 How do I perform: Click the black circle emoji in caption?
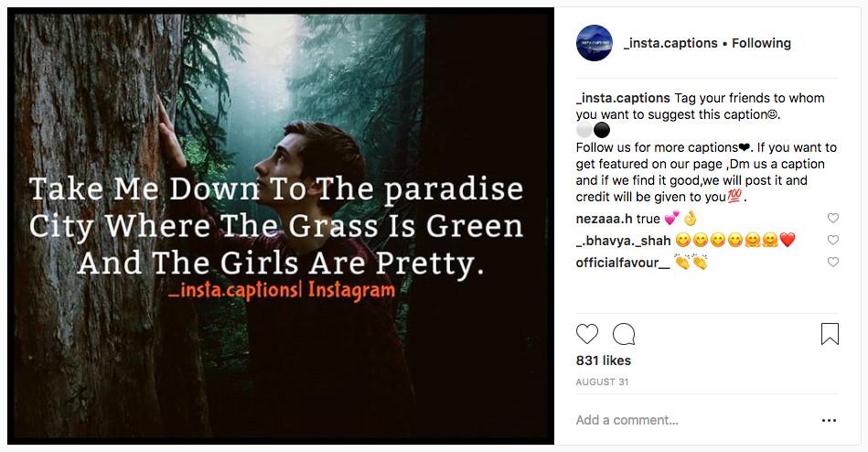[x=602, y=131]
